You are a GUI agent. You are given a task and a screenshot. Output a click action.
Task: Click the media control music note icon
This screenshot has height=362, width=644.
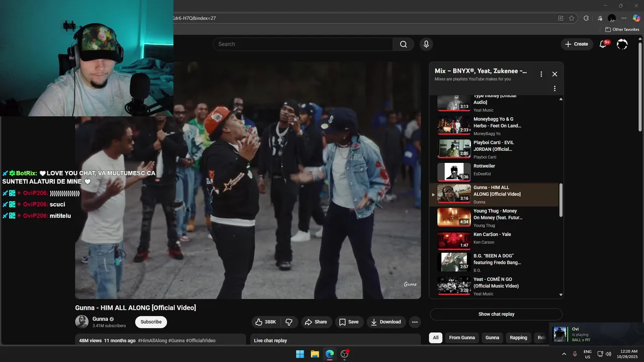600,18
